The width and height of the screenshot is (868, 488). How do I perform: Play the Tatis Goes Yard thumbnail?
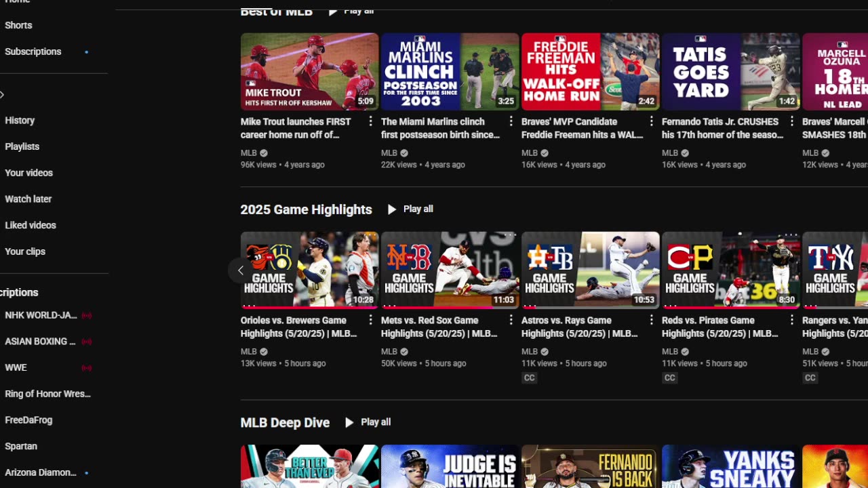[x=730, y=71]
